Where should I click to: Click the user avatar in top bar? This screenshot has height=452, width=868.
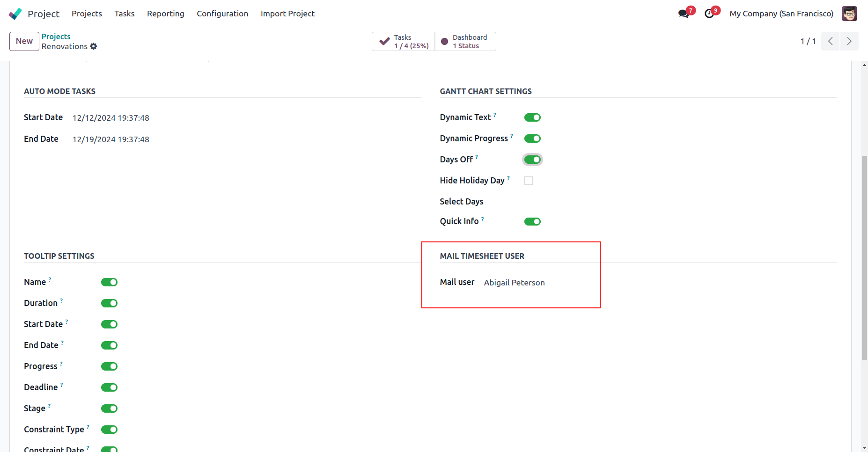click(x=849, y=14)
